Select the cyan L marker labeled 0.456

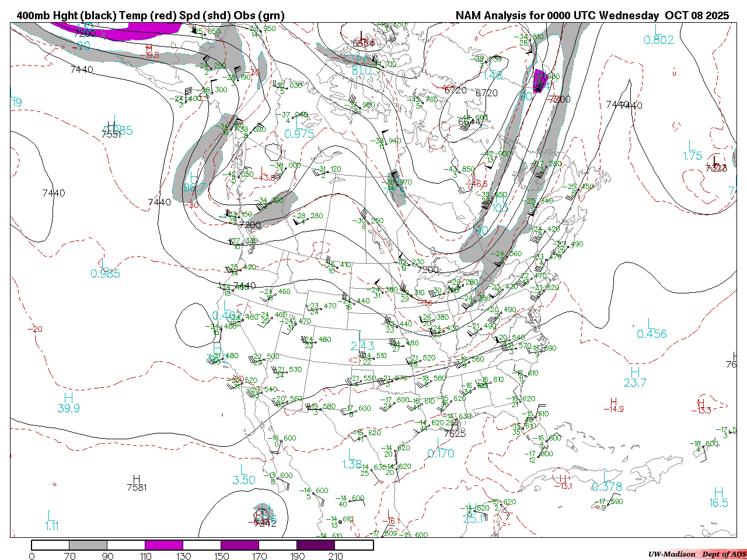click(651, 323)
